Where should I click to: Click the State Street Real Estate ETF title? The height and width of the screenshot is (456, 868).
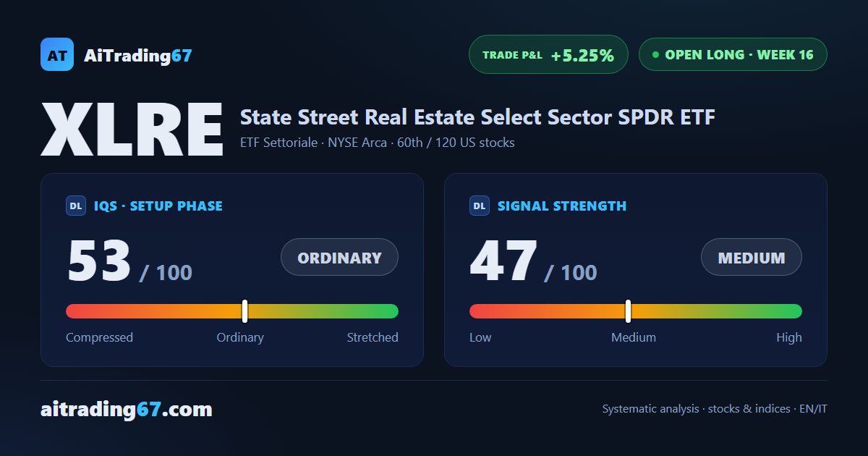477,117
